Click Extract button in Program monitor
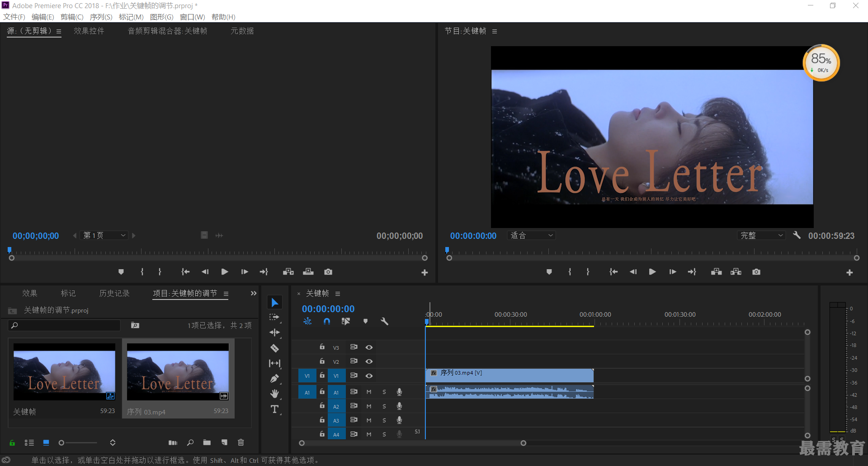This screenshot has height=466, width=868. (x=736, y=272)
